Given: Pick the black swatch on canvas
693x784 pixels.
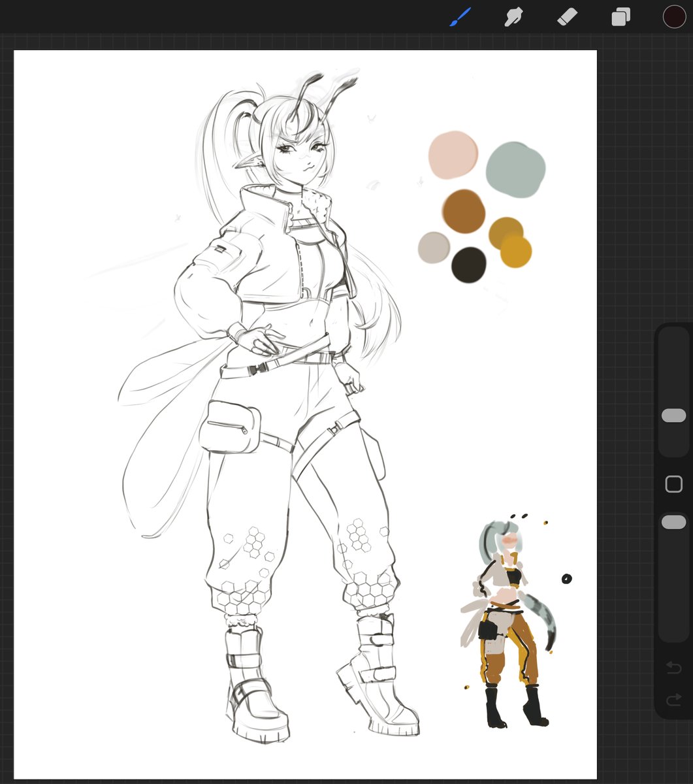Looking at the screenshot, I should click(469, 265).
